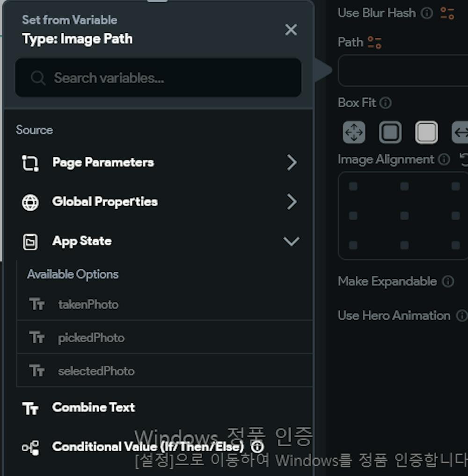Screen dimensions: 468x476
Task: Click the Conditional Value info icon
Action: (257, 447)
